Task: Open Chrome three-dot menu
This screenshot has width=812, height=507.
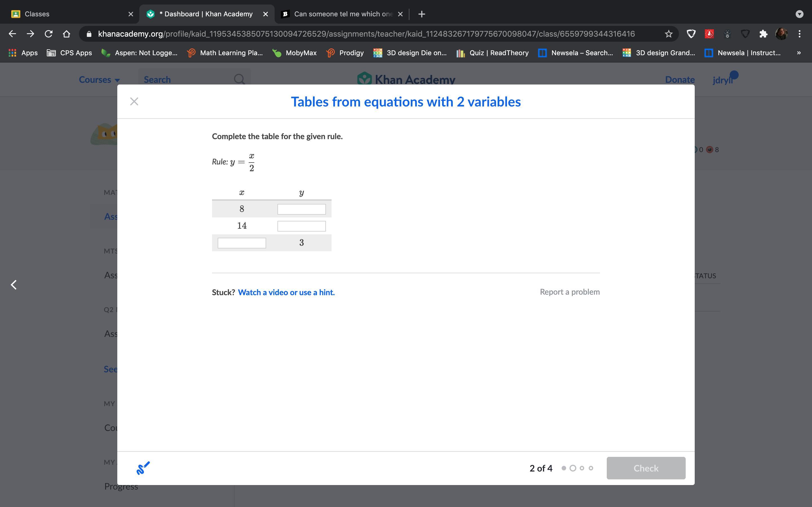Action: click(800, 34)
